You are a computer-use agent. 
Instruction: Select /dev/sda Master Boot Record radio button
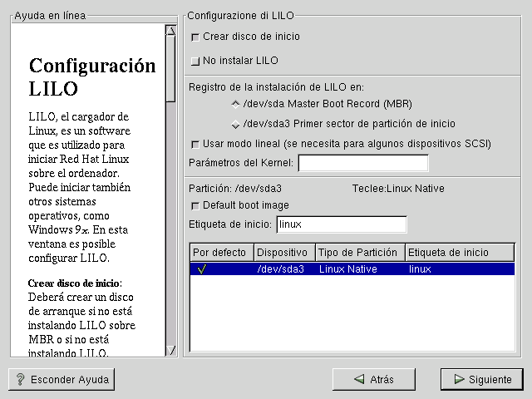click(236, 104)
